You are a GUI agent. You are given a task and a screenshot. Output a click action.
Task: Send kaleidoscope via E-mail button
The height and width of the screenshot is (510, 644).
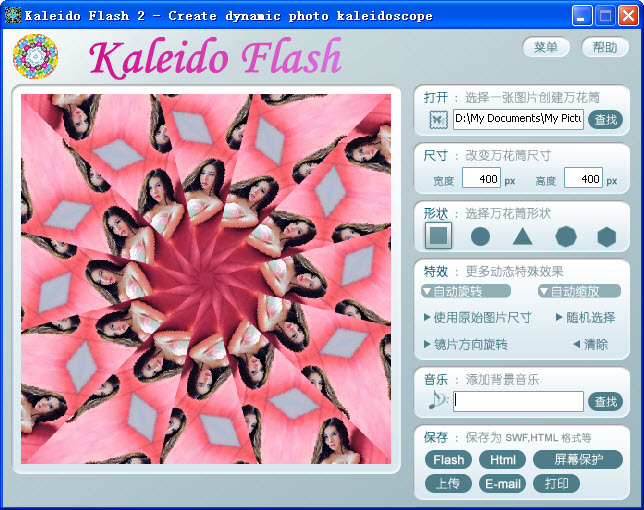point(502,483)
